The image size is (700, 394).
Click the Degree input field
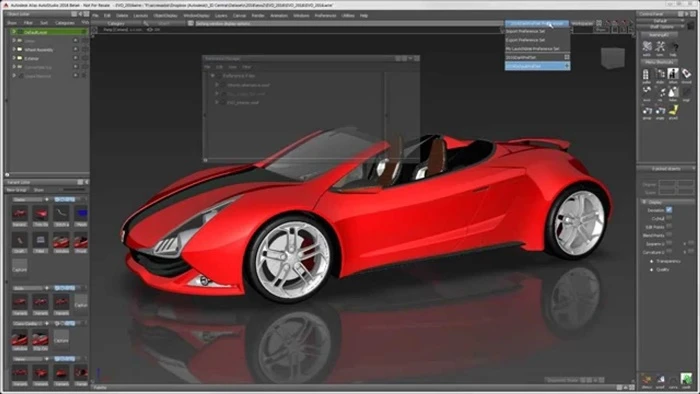tap(667, 184)
